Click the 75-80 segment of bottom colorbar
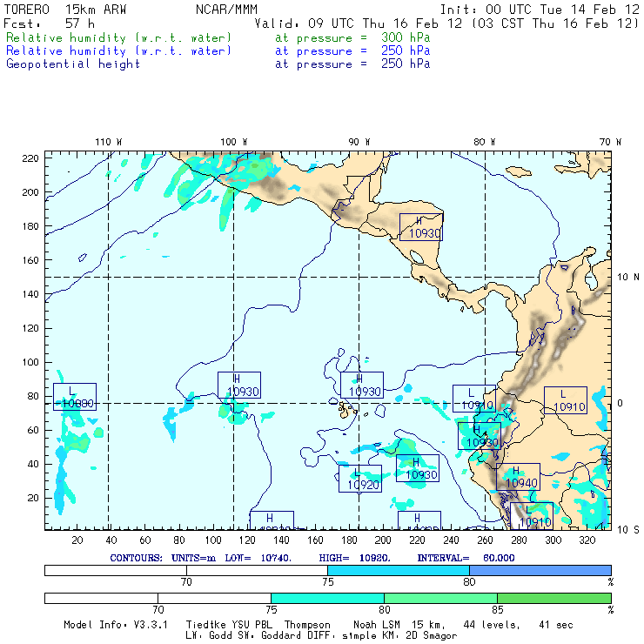644x644 pixels. pos(327,598)
